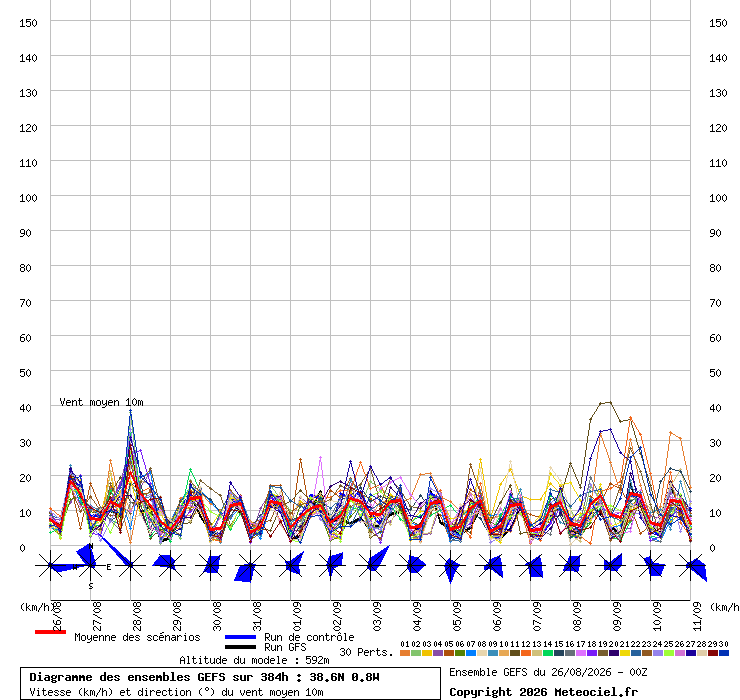Click the 28/08 date axis label
This screenshot has height=700, width=740.
coord(137,616)
